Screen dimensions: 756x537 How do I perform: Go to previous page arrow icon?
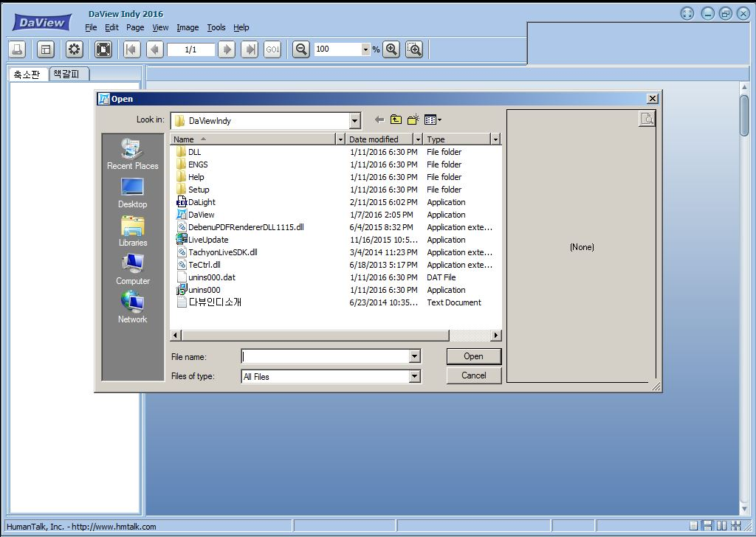155,49
